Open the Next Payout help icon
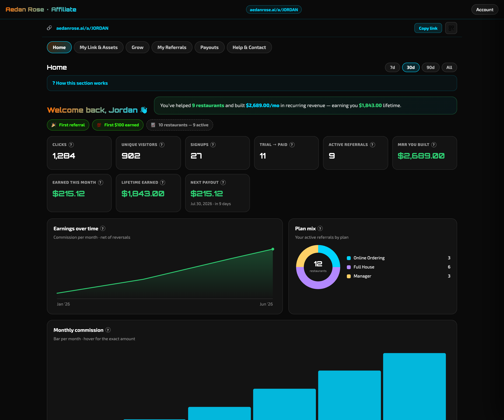The width and height of the screenshot is (504, 420). pyautogui.click(x=223, y=183)
